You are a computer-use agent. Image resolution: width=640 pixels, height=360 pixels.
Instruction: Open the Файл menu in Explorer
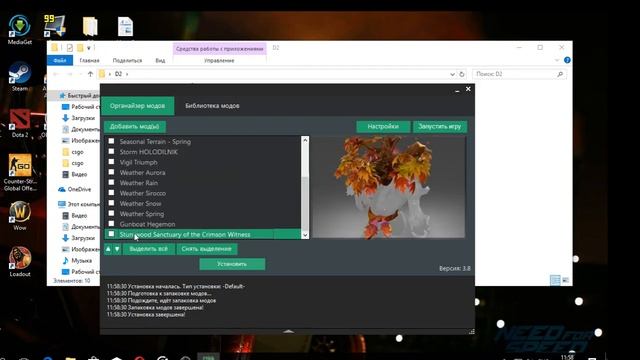(x=60, y=60)
